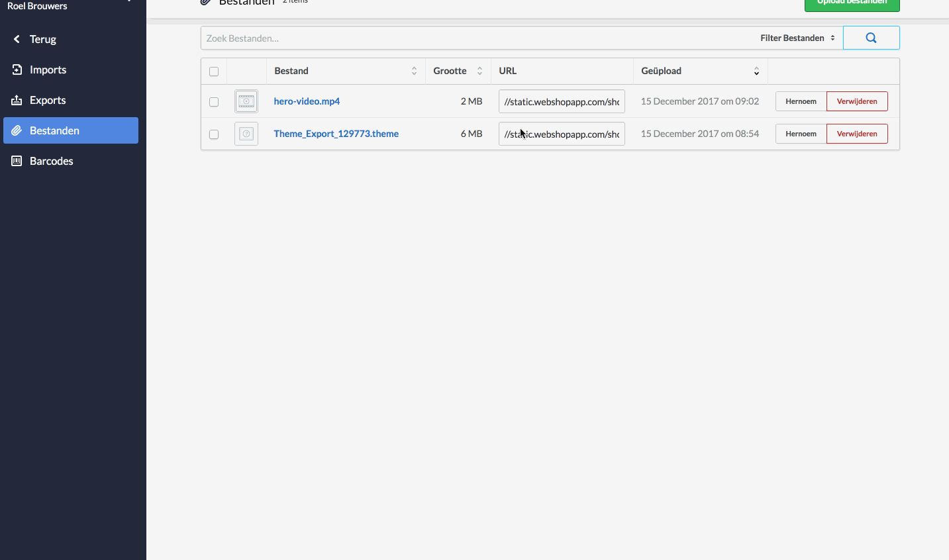This screenshot has width=949, height=560.
Task: Click the barcode icon beside Barcodes
Action: (17, 161)
